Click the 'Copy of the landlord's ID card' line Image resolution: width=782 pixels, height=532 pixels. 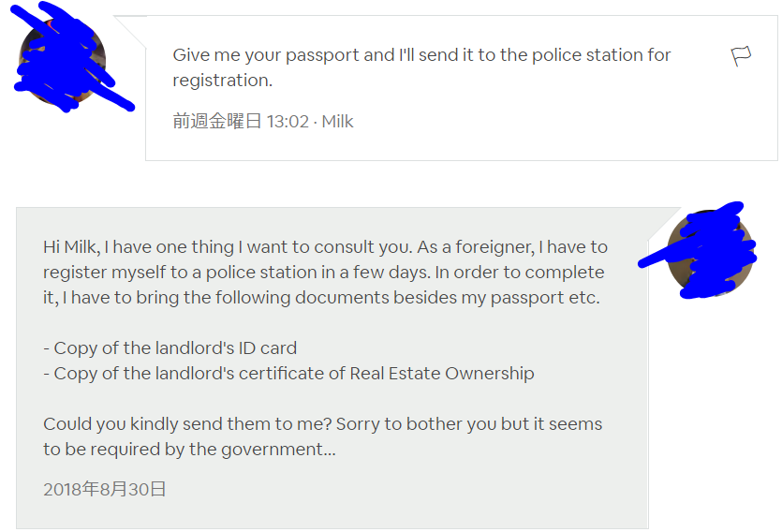[x=170, y=348]
